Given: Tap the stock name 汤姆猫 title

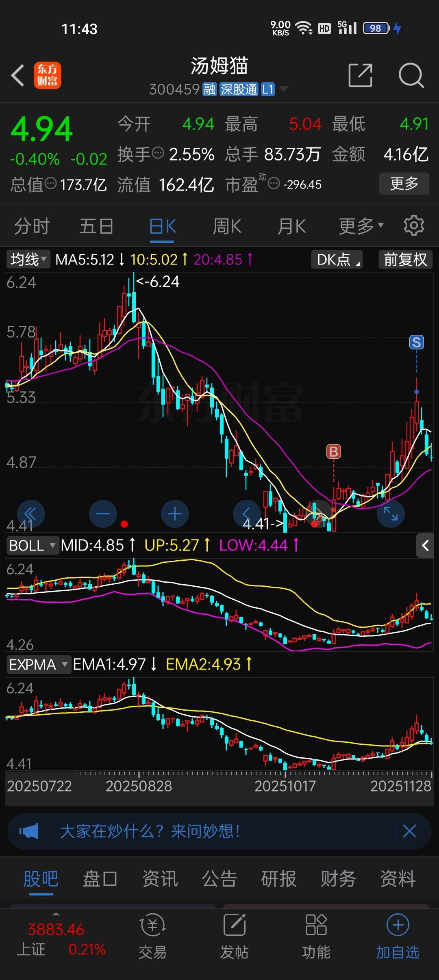Looking at the screenshot, I should (219, 66).
